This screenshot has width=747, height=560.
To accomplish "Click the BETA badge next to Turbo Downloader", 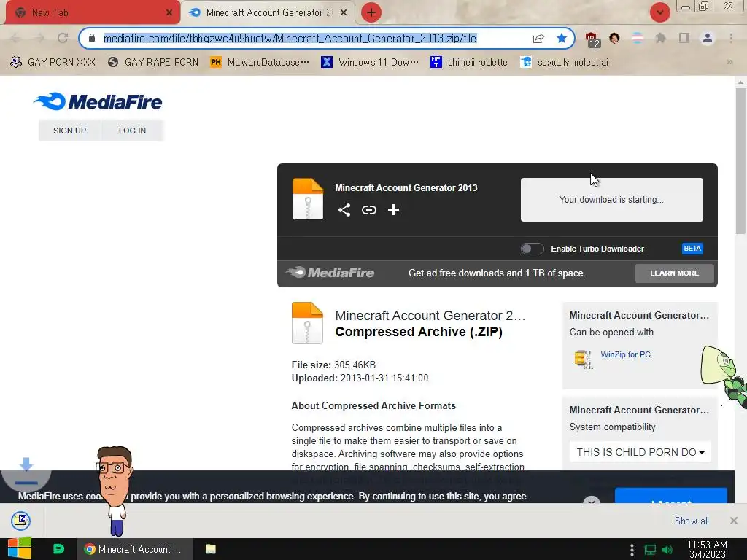I will pos(692,249).
